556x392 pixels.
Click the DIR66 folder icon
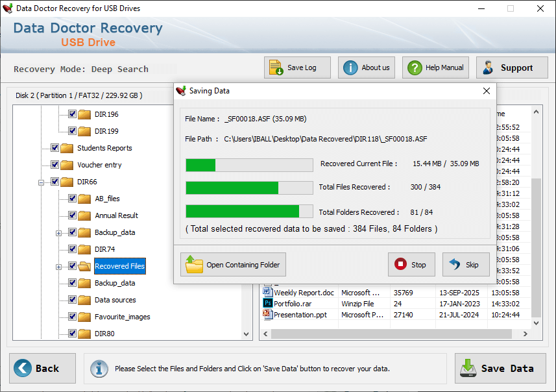click(67, 182)
